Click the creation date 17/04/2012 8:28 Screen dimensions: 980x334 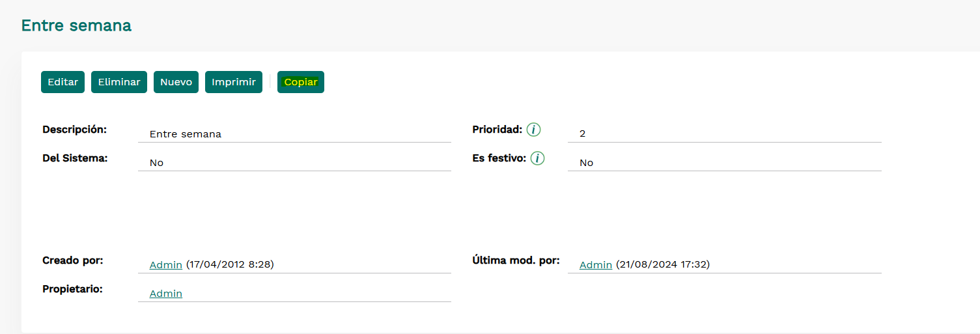230,264
